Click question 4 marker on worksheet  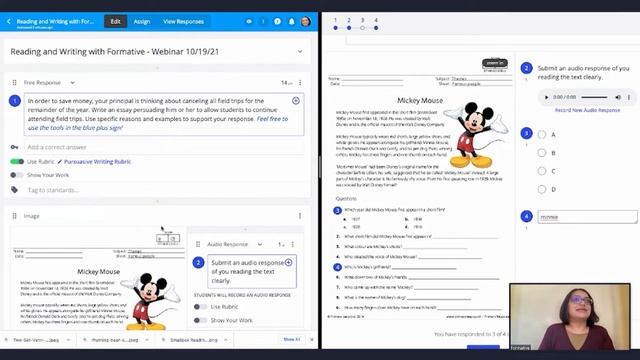click(x=337, y=267)
